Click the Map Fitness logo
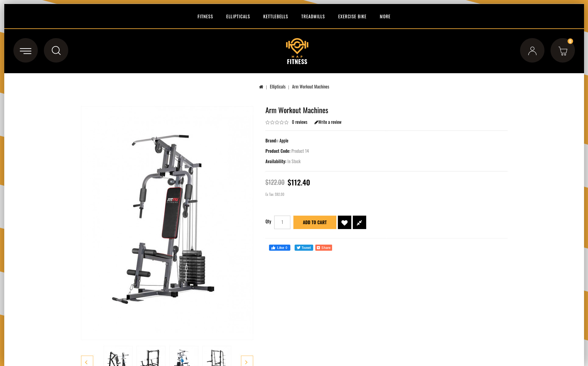Screen dimensions: 588x366 [297, 51]
